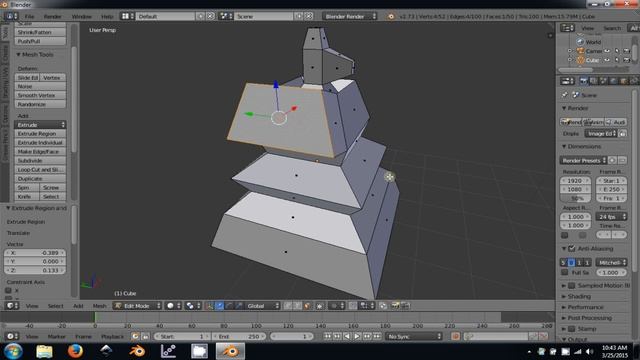This screenshot has width=640, height=360.
Task: Open the Blender Render engine dropdown
Action: click(349, 16)
